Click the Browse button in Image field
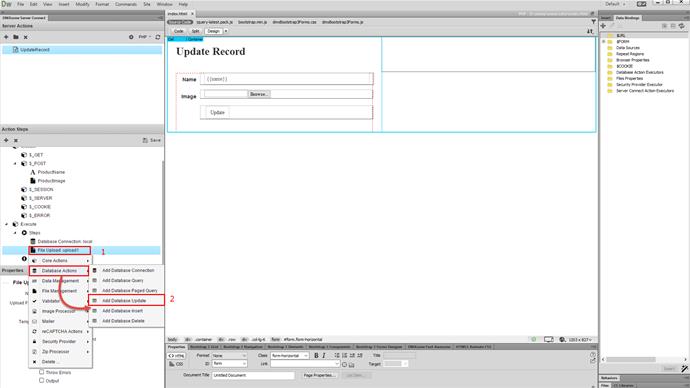The width and height of the screenshot is (690, 388). click(259, 94)
